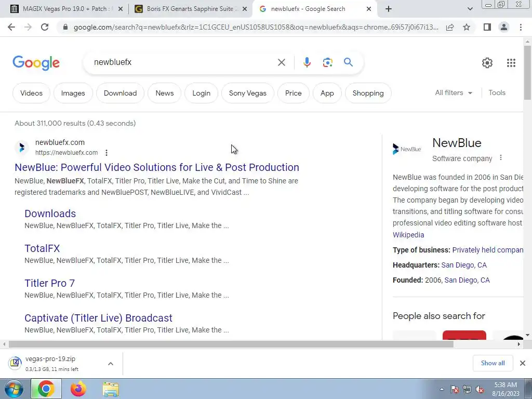This screenshot has width=532, height=399.
Task: Click the horizontal page scrollbar
Action: point(231,344)
